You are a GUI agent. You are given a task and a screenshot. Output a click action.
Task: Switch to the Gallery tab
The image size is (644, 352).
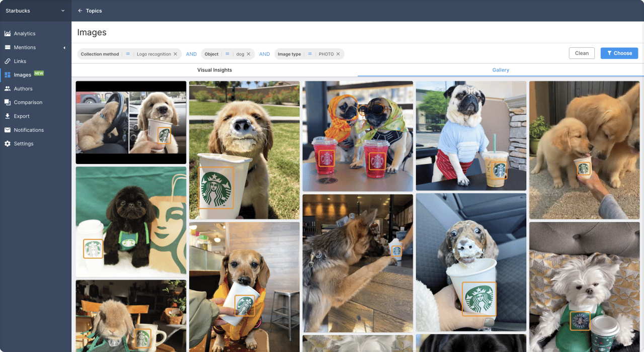click(x=501, y=70)
